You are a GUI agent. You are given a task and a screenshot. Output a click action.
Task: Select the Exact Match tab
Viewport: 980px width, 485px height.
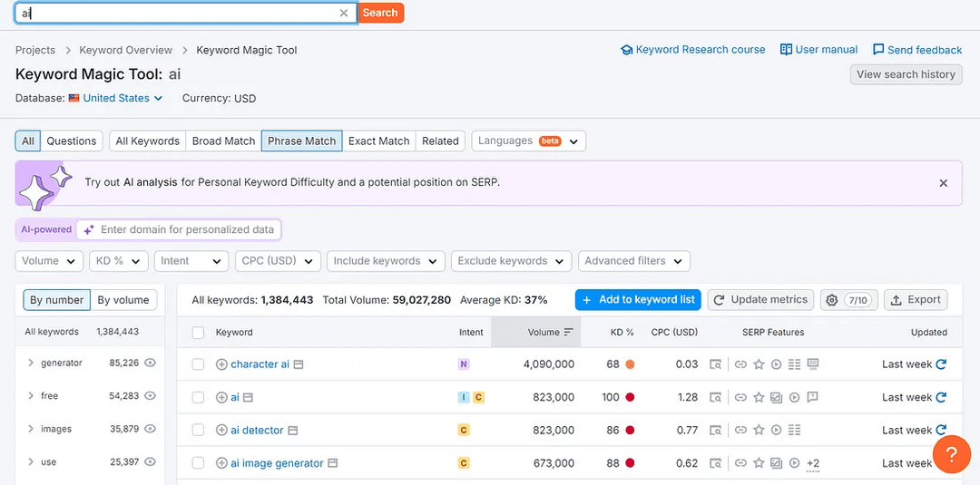tap(378, 141)
